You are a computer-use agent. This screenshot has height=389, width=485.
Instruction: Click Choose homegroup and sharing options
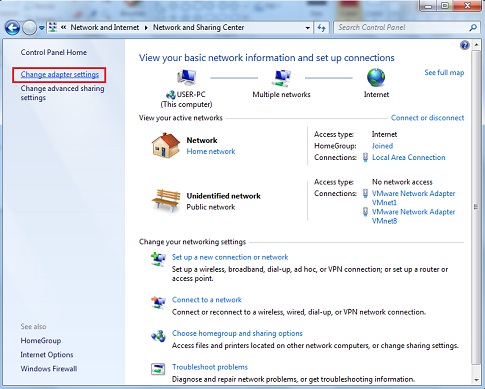click(237, 333)
